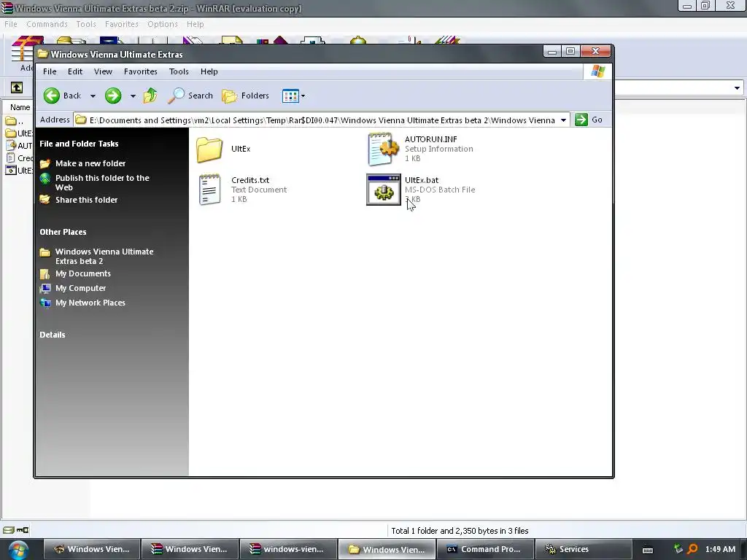Click the WinRAR status bar key icon
This screenshot has width=747, height=560.
click(23, 530)
